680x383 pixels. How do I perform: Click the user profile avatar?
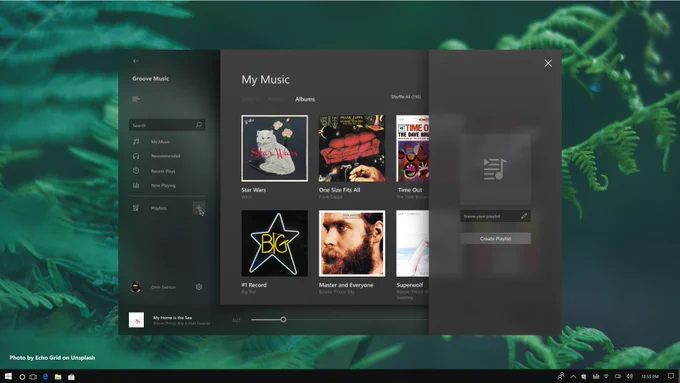pyautogui.click(x=136, y=287)
